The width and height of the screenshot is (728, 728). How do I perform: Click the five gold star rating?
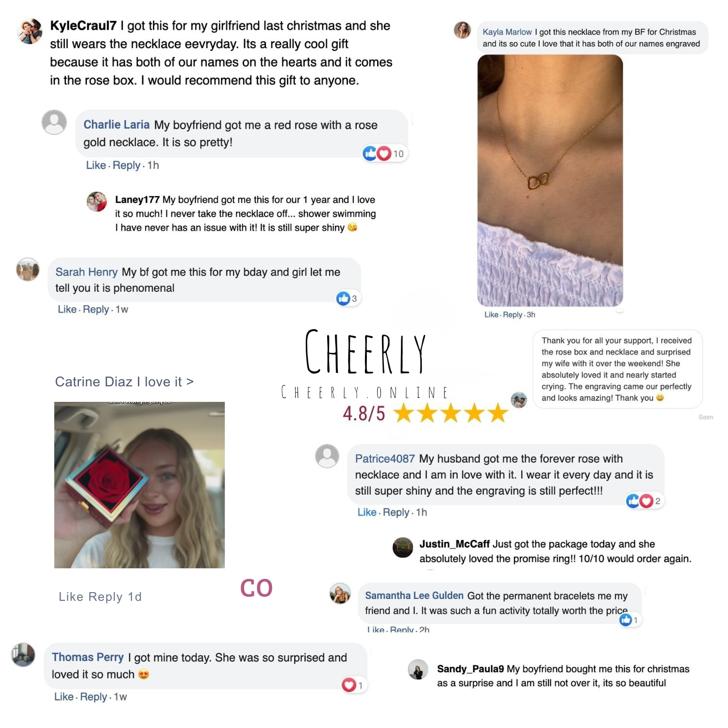[451, 414]
